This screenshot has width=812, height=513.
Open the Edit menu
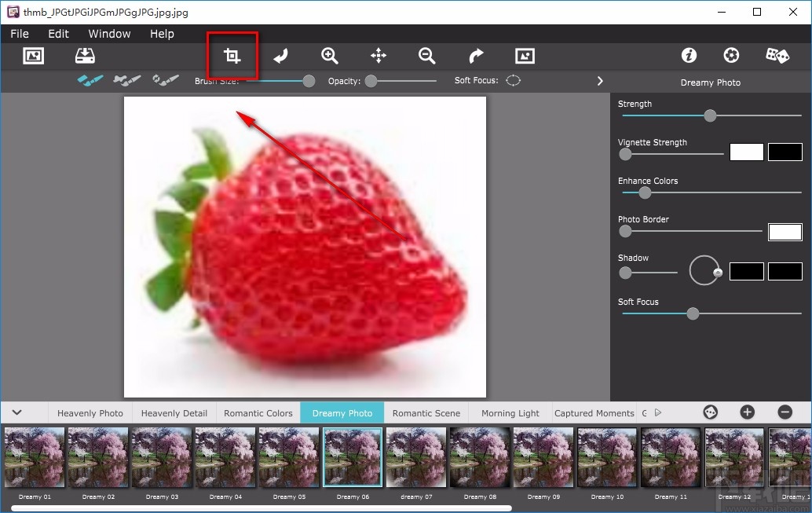click(x=58, y=34)
